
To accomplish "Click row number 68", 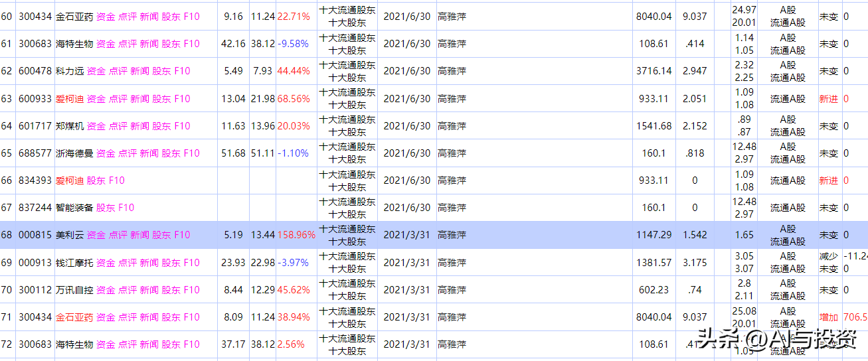I will coord(7,234).
